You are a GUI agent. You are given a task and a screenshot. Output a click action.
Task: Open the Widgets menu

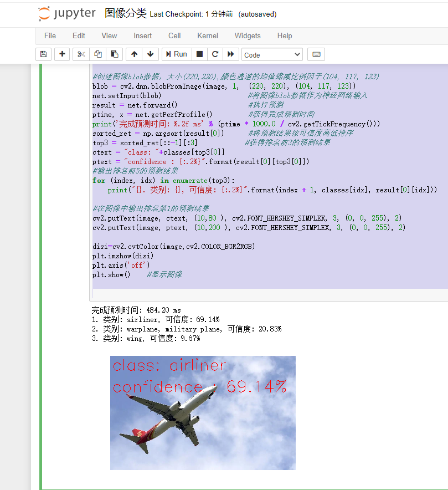pos(247,35)
